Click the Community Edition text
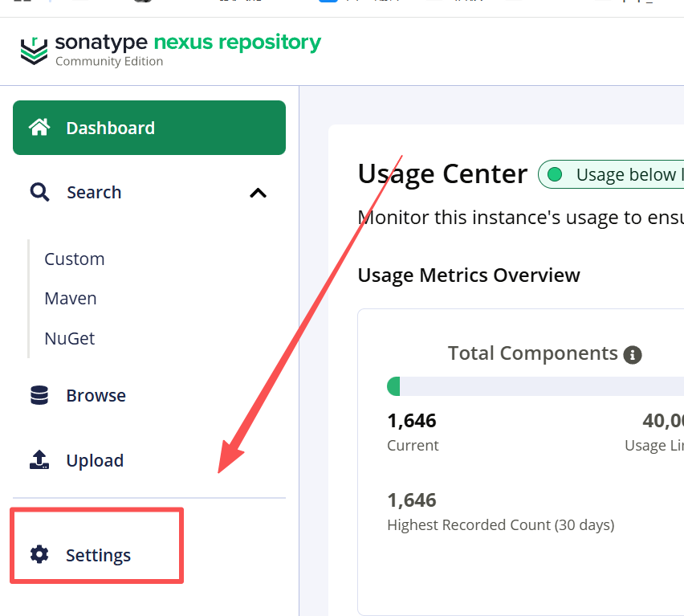The height and width of the screenshot is (616, 684). 109,62
